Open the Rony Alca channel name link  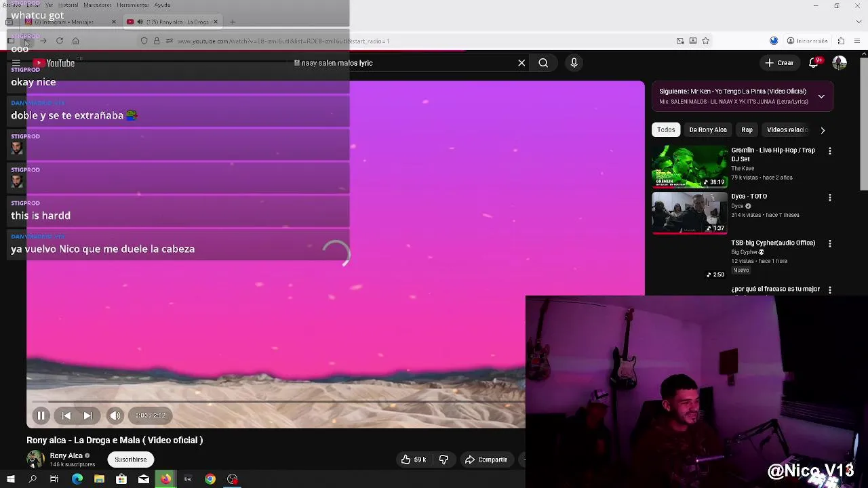pos(66,455)
